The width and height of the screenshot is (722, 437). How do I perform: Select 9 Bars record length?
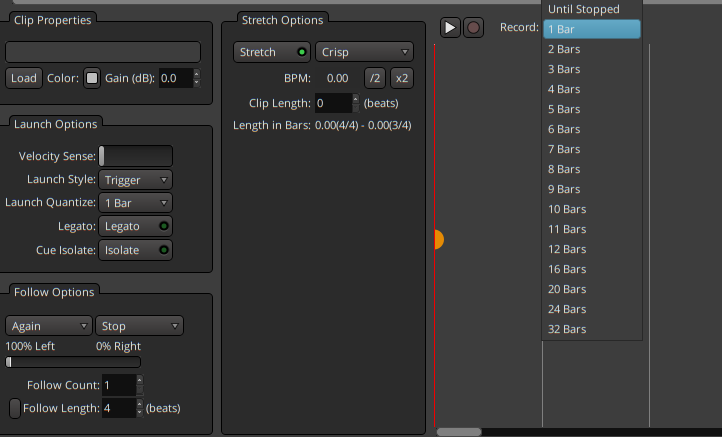(592, 189)
